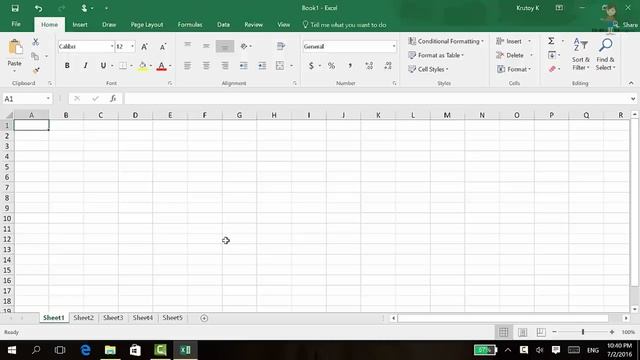Select the Sheet3 tab
Viewport: 640px width, 360px height.
click(113, 318)
